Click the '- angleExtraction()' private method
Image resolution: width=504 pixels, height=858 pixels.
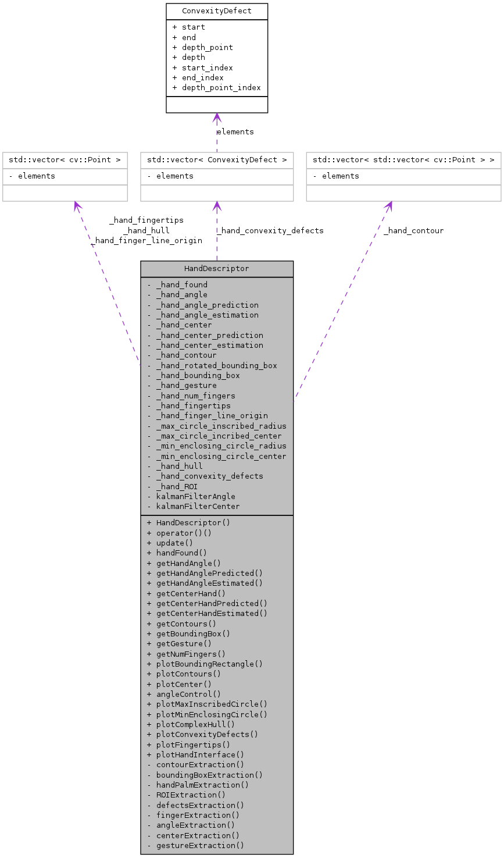(191, 825)
